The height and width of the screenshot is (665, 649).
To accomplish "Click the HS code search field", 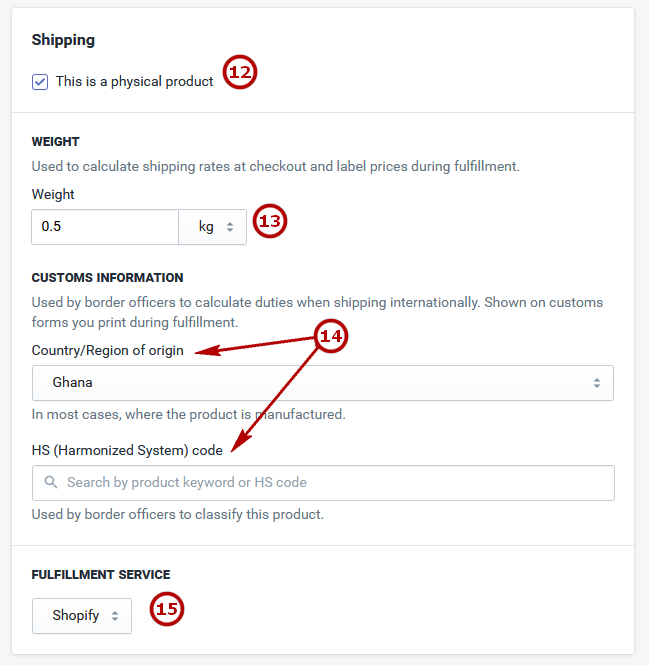I will click(323, 483).
